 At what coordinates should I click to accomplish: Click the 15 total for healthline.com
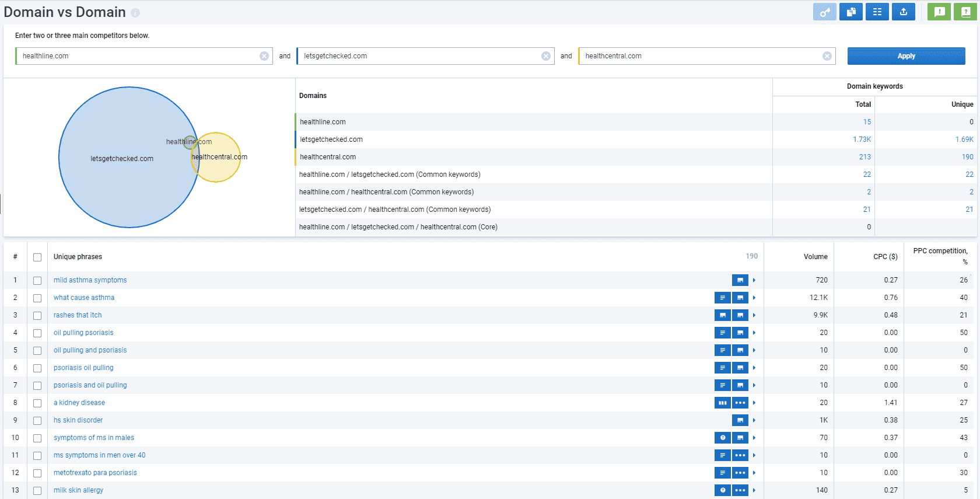tap(867, 122)
